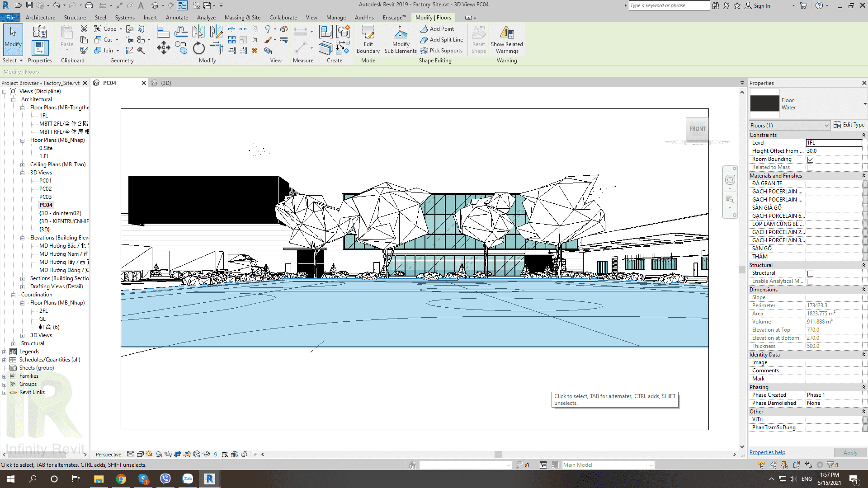This screenshot has height=488, width=868.
Task: Open the Massing & Site ribbon tab
Action: [x=242, y=18]
